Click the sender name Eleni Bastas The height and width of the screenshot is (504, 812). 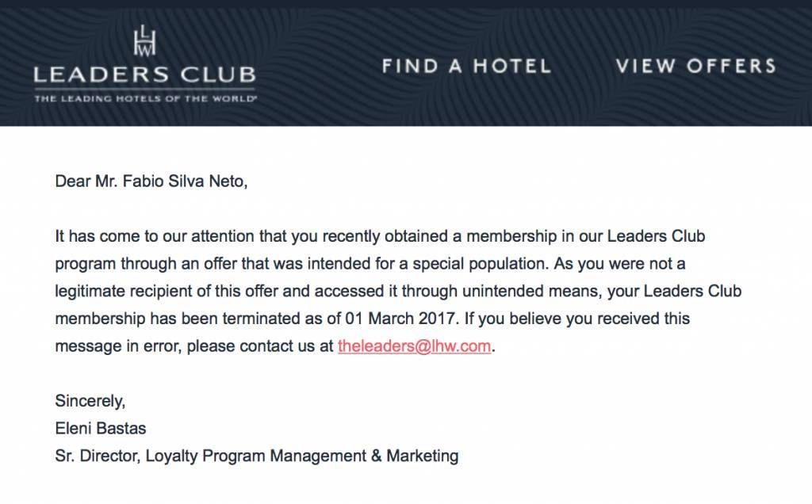(101, 429)
